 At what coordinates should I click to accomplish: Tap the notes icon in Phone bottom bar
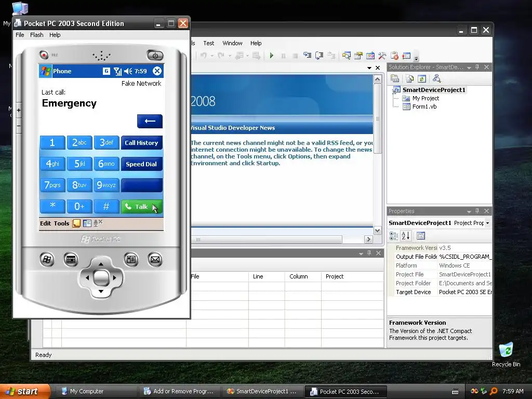[76, 223]
